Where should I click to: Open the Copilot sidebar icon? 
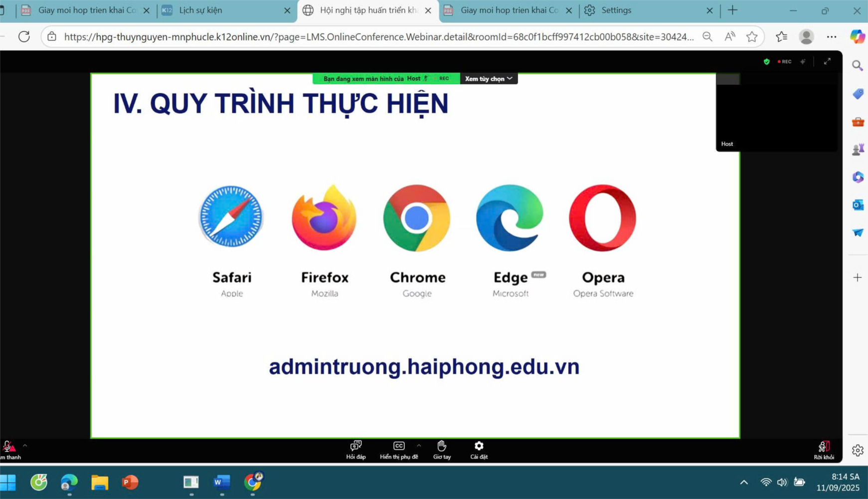click(x=857, y=36)
